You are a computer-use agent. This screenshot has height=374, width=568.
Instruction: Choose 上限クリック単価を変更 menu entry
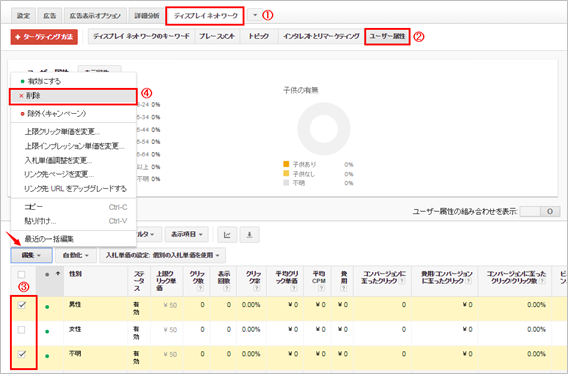point(74,132)
